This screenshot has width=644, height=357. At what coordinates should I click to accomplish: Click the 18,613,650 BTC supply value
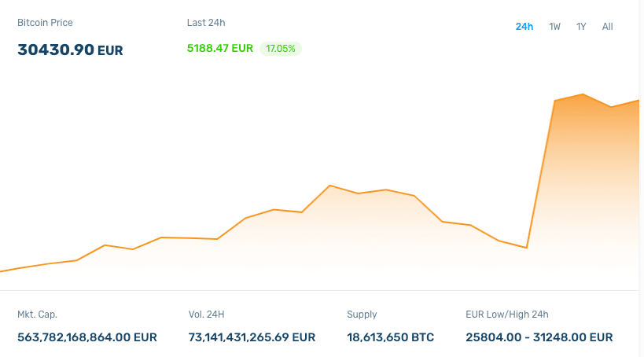390,337
